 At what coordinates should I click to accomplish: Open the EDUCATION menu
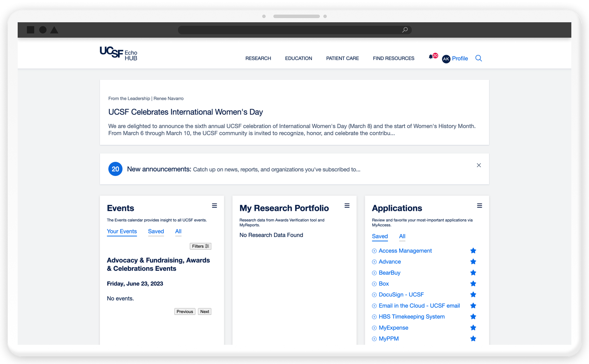click(298, 58)
